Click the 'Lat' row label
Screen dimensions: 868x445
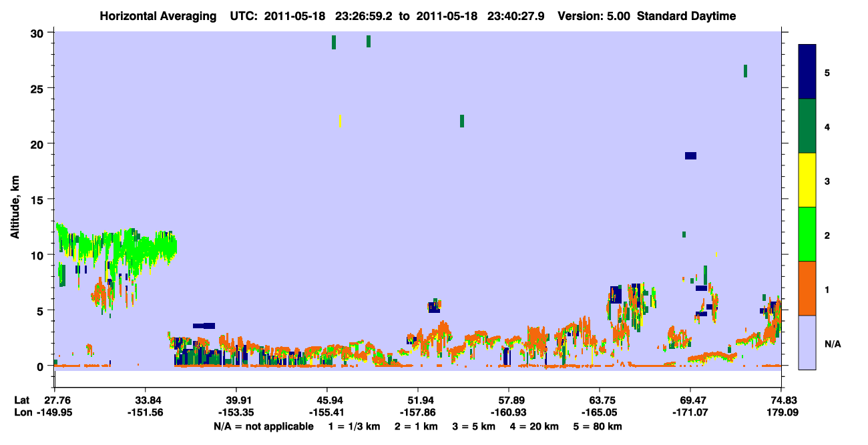[22, 400]
